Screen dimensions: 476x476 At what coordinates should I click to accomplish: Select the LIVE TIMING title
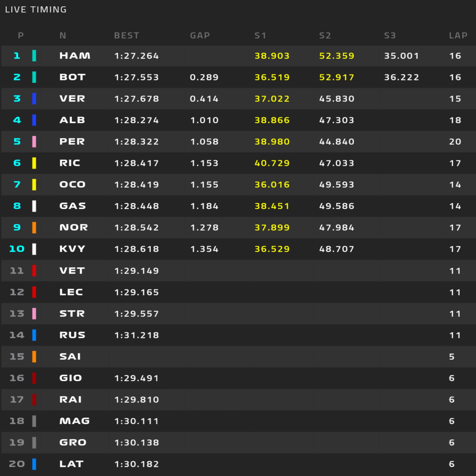click(36, 10)
